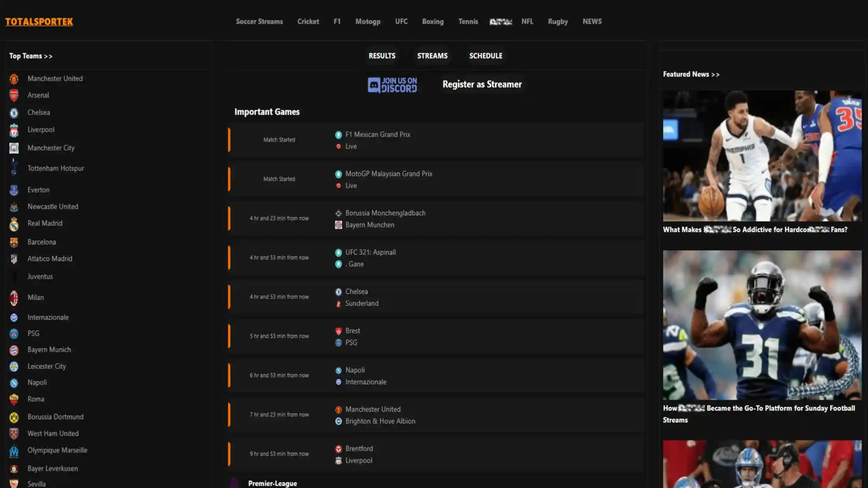The width and height of the screenshot is (868, 488).
Task: Expand the Featured News section
Action: (x=691, y=74)
